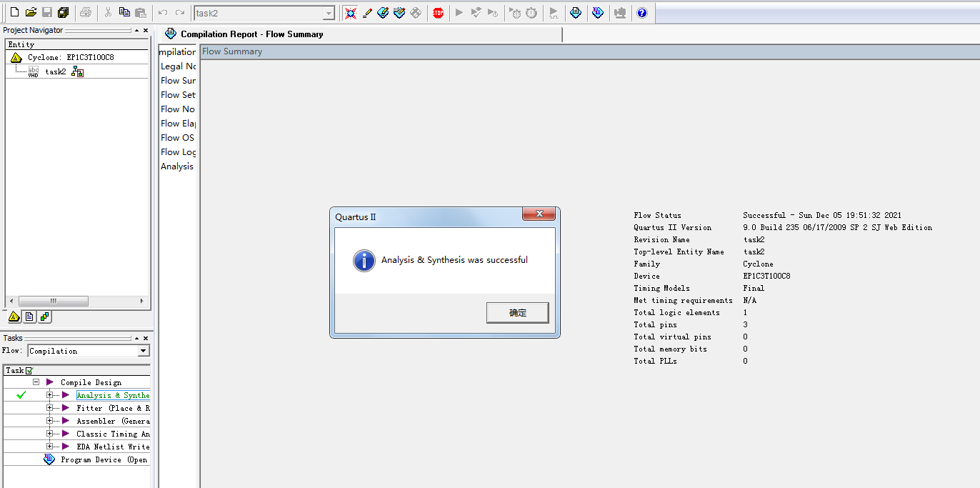The width and height of the screenshot is (980, 488).
Task: Collapse the Compile Design tree node
Action: [36, 382]
